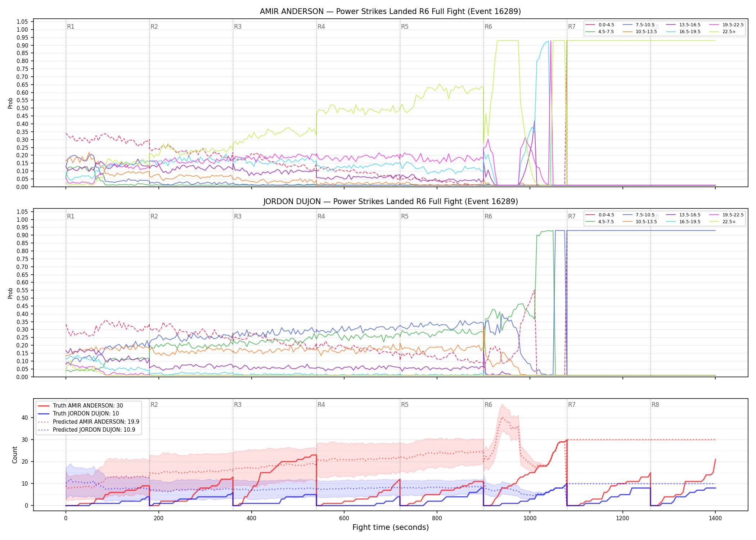The width and height of the screenshot is (756, 540).
Task: Click the R7 round label in the AMIR ANDERSON chart
Action: click(x=572, y=27)
